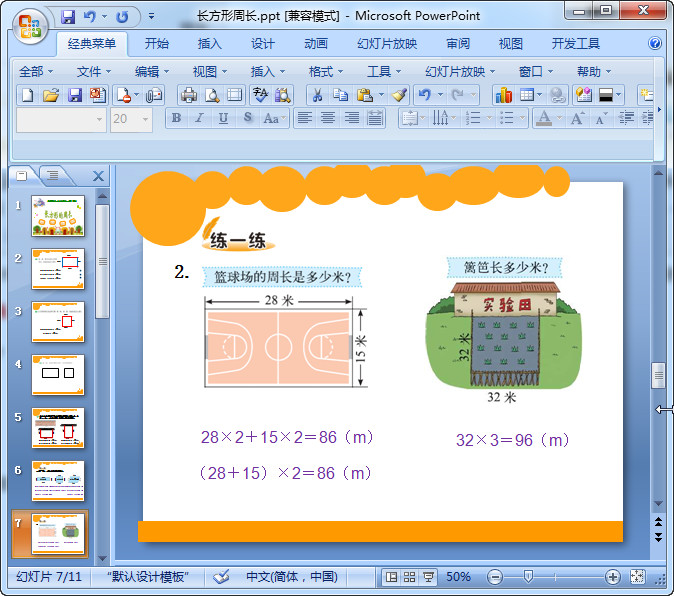Open the font color dropdown arrow

(560, 118)
